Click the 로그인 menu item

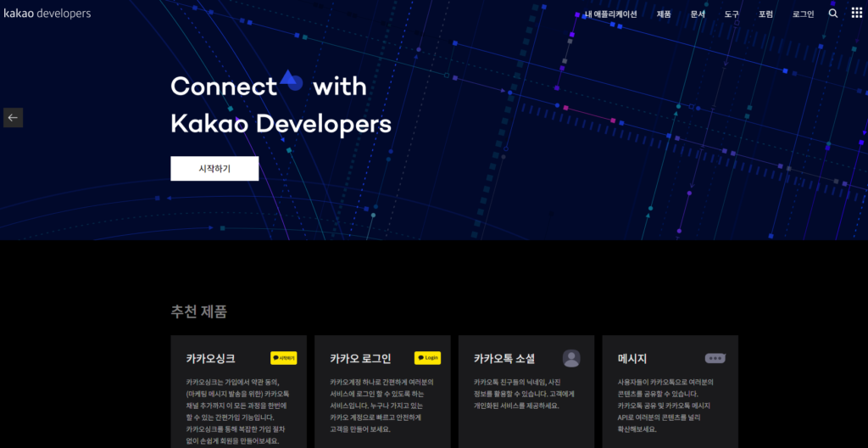(x=804, y=14)
